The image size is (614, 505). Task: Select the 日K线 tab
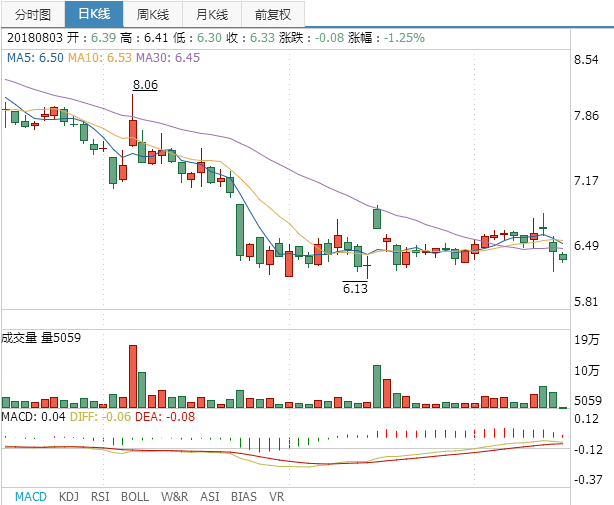(94, 14)
